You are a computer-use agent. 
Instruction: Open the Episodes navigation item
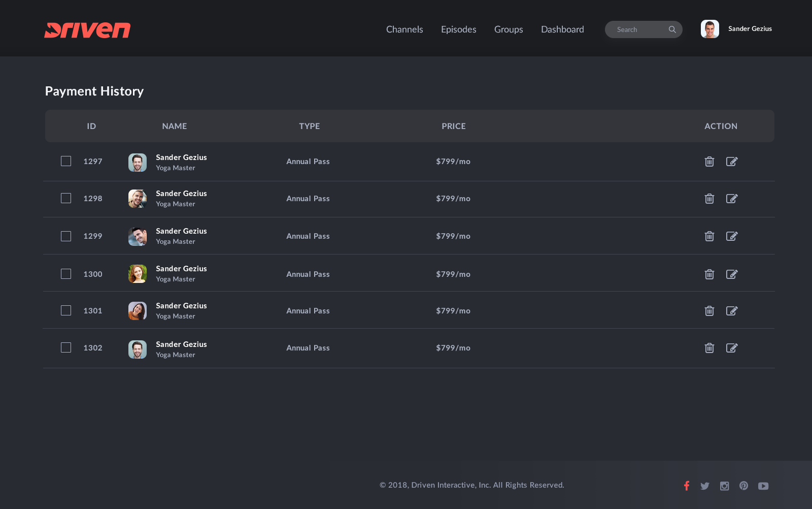tap(458, 29)
